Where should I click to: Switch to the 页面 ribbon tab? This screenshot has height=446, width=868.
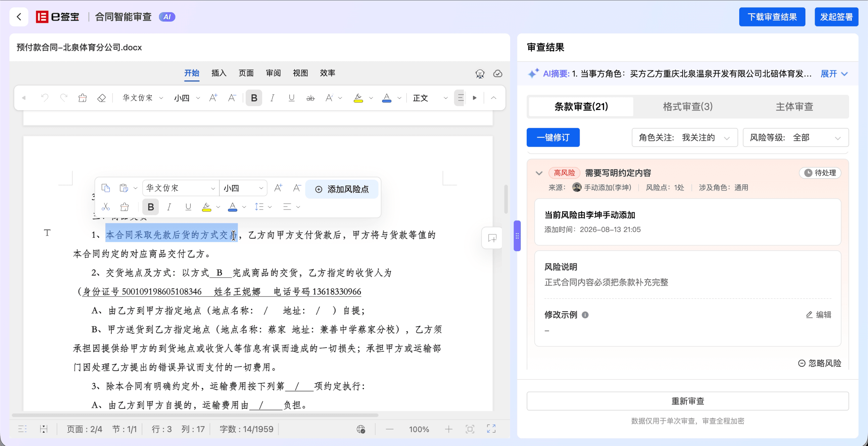tap(246, 73)
